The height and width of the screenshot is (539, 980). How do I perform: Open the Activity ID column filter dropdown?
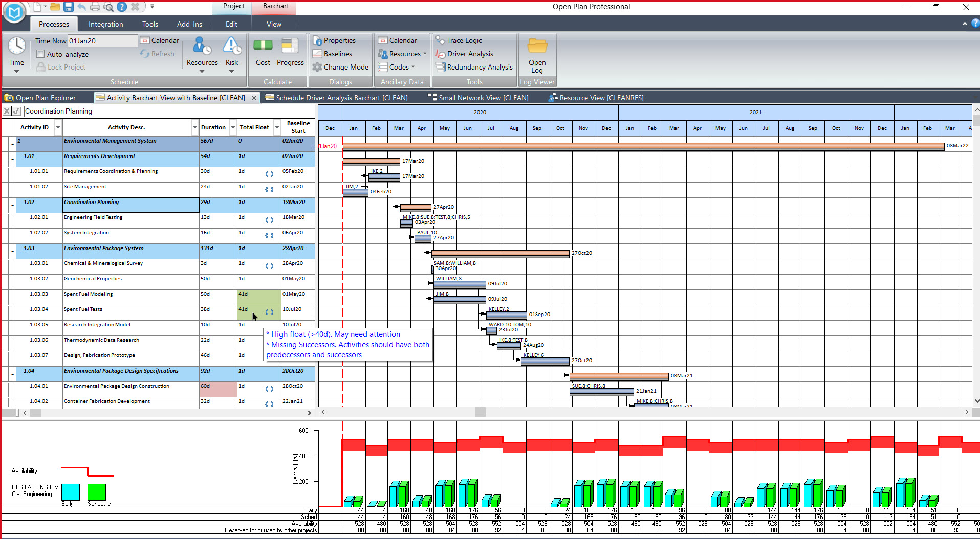(x=58, y=127)
